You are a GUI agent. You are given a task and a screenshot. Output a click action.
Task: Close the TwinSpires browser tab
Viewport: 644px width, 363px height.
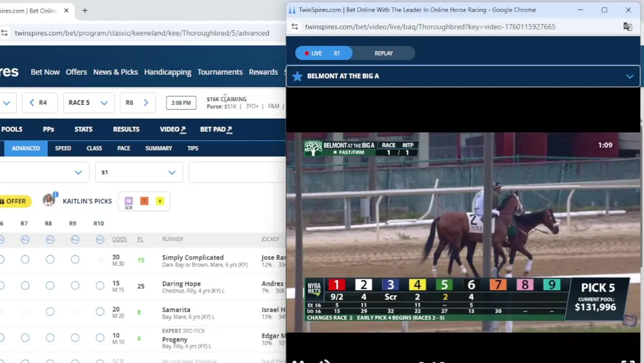click(x=66, y=10)
